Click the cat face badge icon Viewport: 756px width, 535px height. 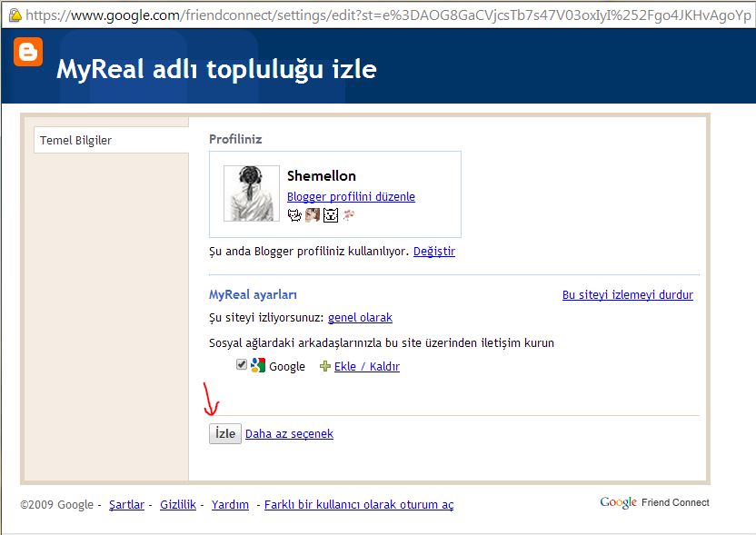point(294,215)
